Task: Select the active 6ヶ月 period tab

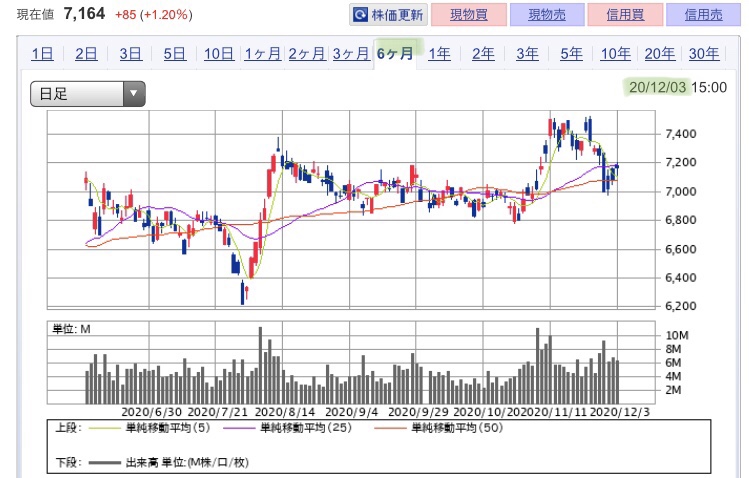Action: pos(395,53)
